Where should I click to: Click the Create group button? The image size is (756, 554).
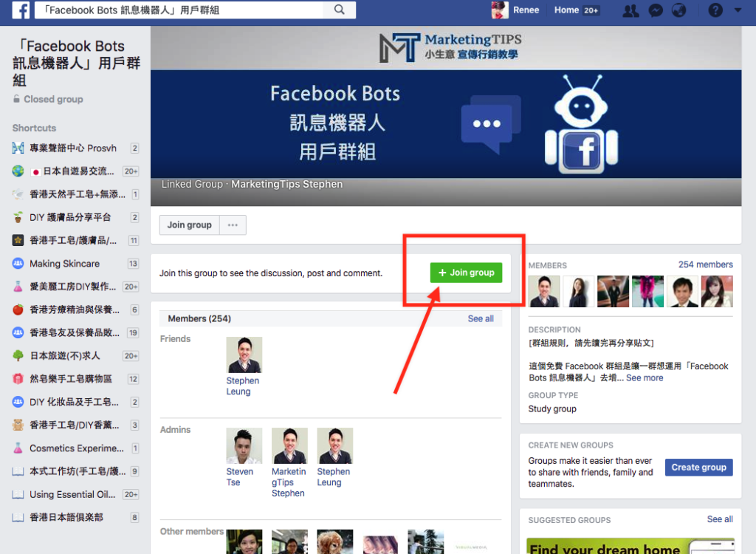click(x=699, y=467)
